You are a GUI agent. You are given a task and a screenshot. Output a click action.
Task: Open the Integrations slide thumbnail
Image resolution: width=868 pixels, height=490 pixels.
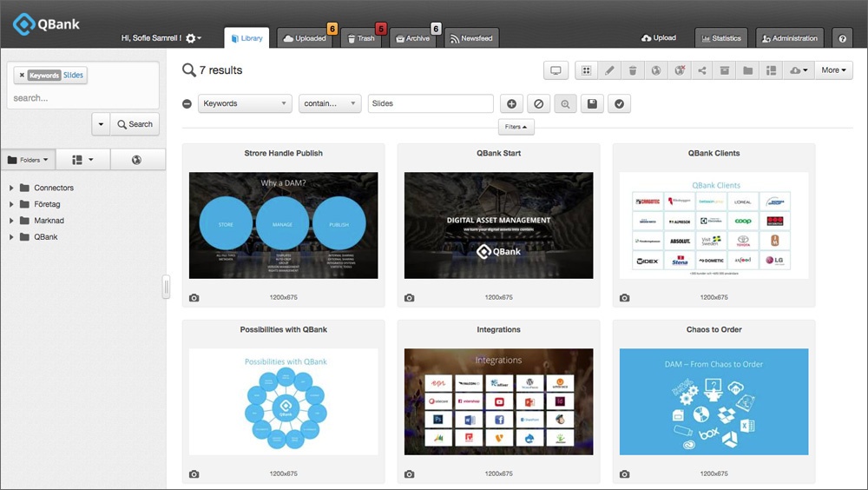pyautogui.click(x=499, y=402)
